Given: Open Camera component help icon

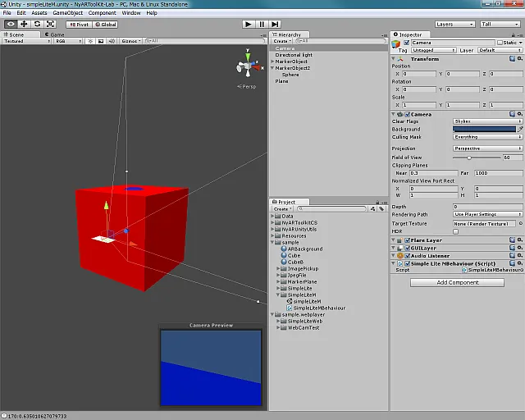Looking at the screenshot, I should 512,114.
